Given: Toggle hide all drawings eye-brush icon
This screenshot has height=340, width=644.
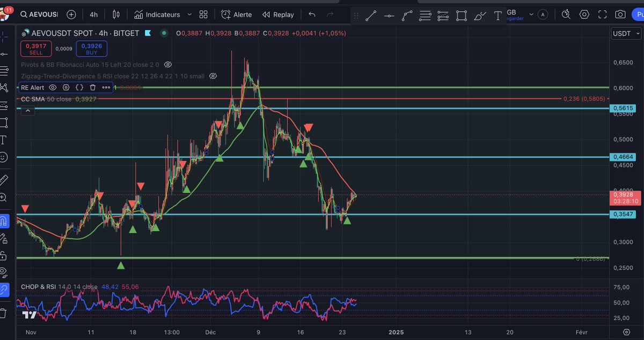Looking at the screenshot, I should point(3,272).
